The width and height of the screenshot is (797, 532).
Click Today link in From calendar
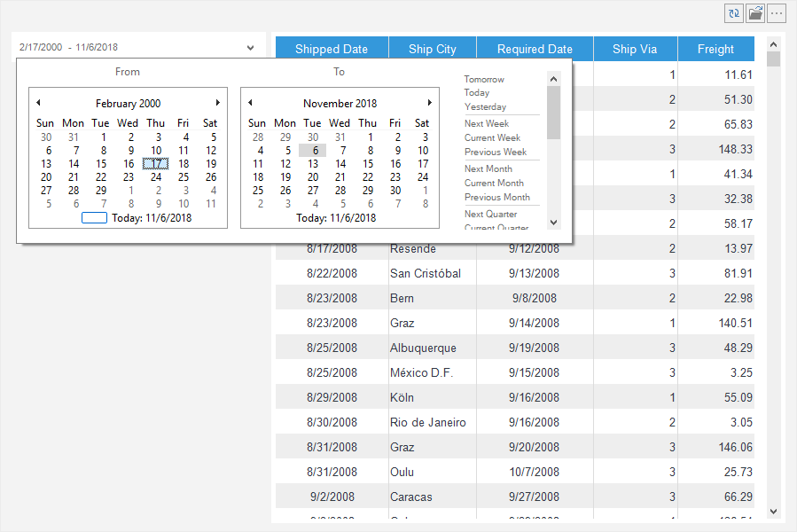click(x=151, y=218)
